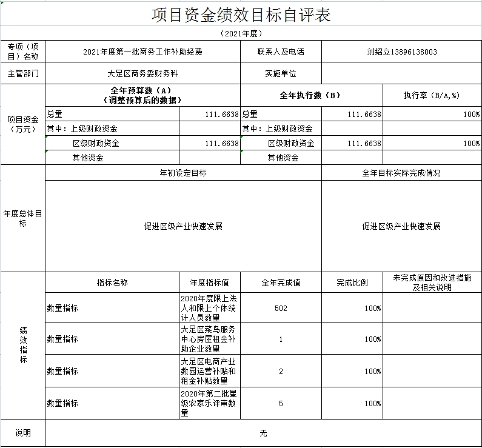Click the '无' cell in the 说明 row
The image size is (482, 448).
[x=264, y=433]
